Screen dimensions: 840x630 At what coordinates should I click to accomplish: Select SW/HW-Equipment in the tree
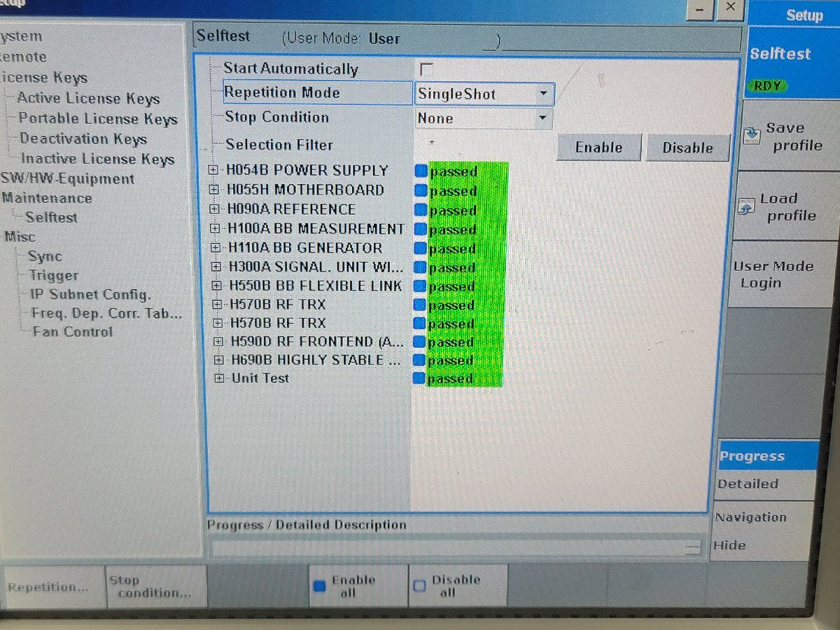click(x=68, y=178)
